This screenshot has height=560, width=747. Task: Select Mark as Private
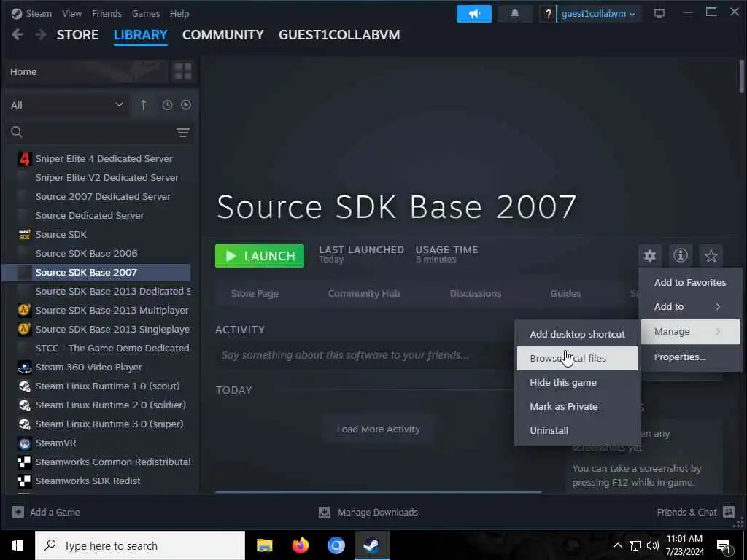(578, 407)
